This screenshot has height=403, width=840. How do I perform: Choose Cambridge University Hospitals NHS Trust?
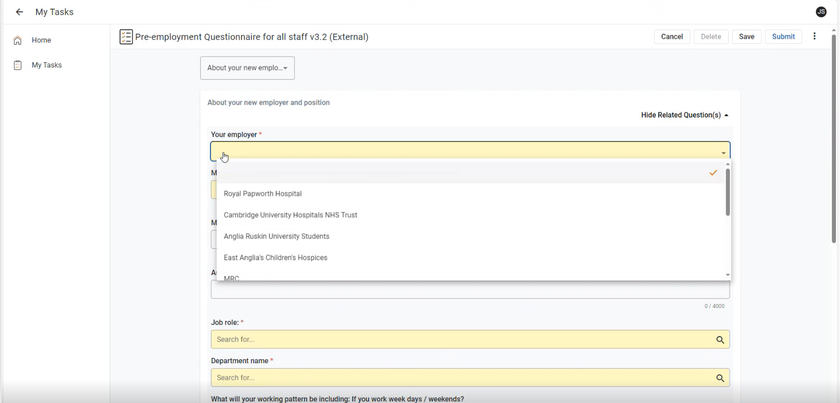coord(471,215)
